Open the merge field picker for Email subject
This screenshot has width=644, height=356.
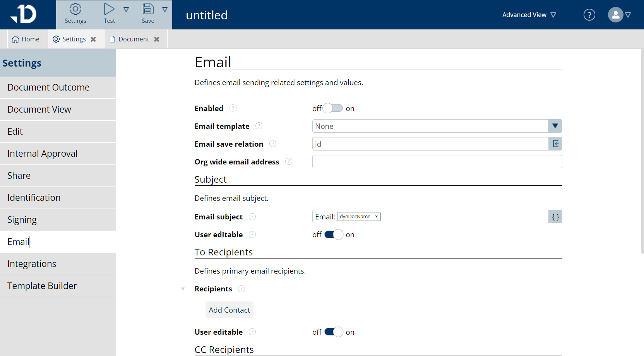[555, 216]
